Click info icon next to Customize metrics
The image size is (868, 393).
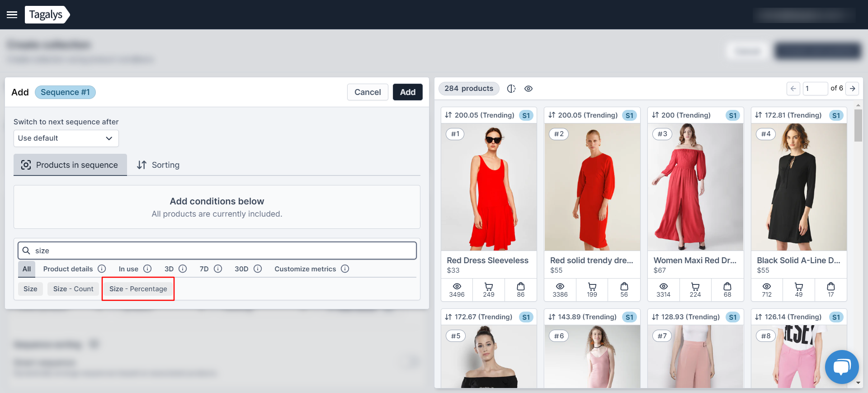[x=345, y=269]
